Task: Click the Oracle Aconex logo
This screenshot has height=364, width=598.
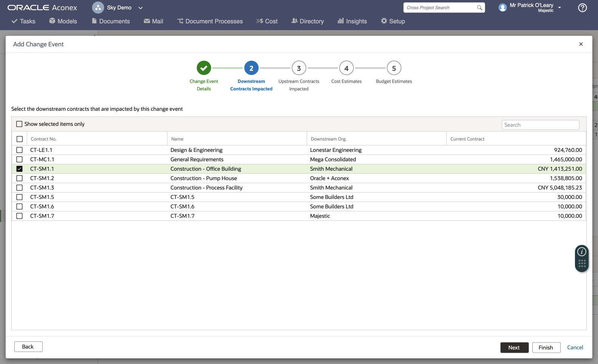Action: tap(42, 8)
